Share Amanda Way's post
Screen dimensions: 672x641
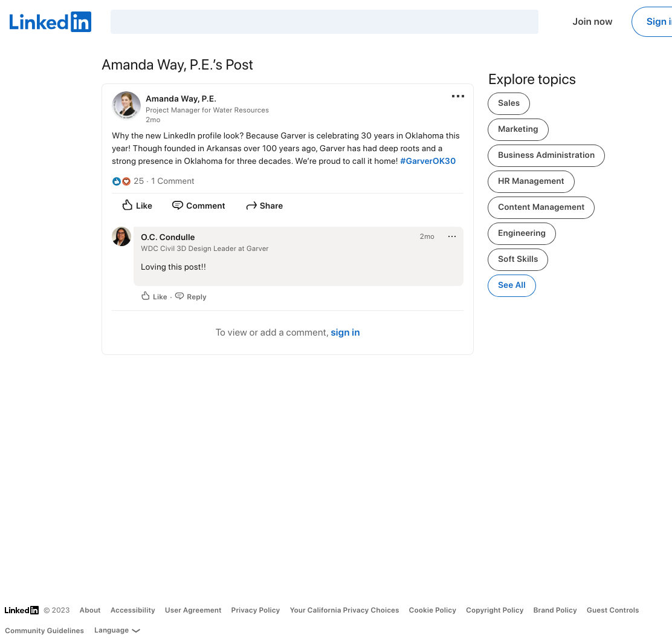pyautogui.click(x=265, y=206)
